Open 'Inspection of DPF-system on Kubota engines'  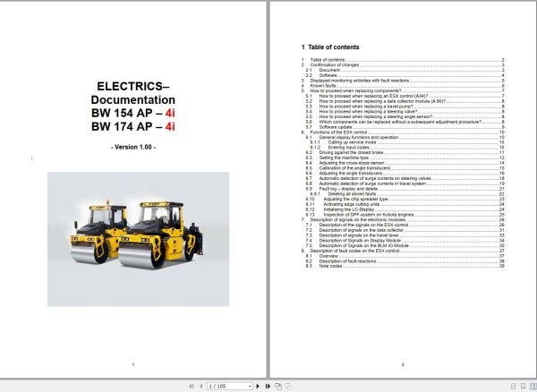[405, 215]
